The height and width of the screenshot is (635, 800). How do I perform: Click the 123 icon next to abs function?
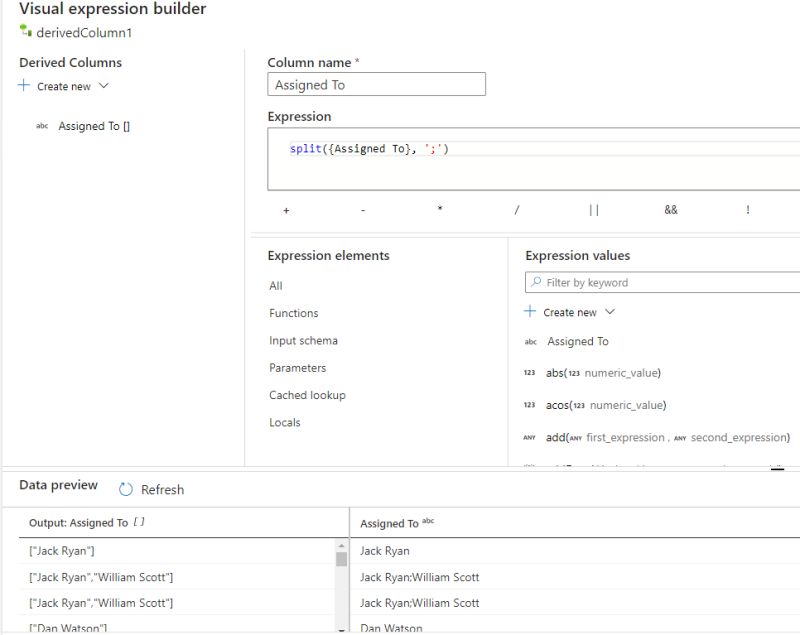pos(530,373)
